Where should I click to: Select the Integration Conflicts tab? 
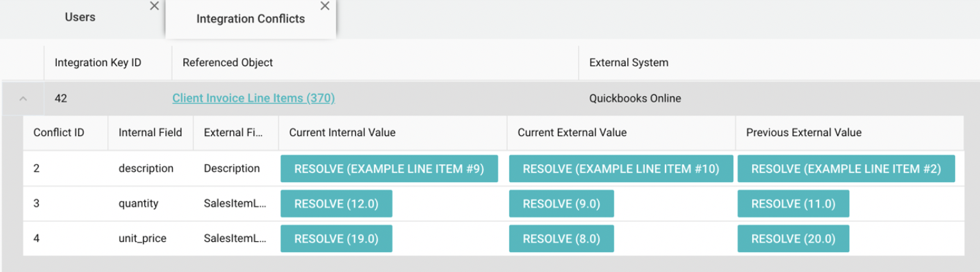tap(250, 19)
